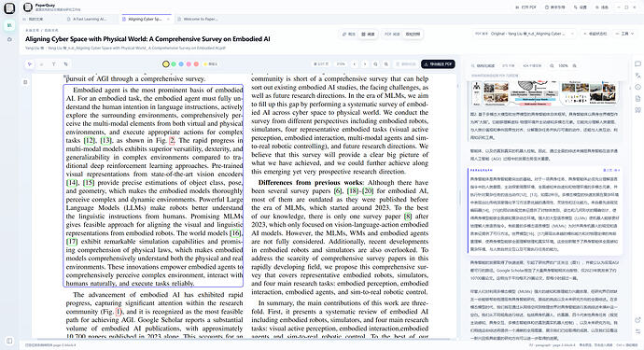
Task: Switch to the Welcome to Paper... tab
Action: coord(198,19)
